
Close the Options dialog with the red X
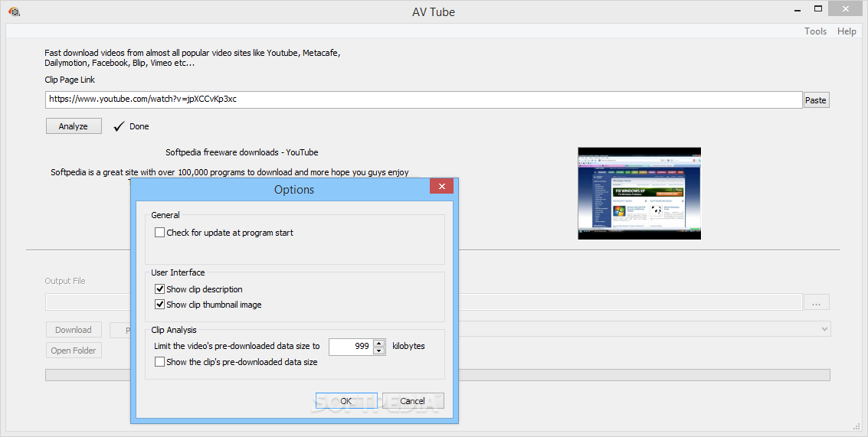(x=441, y=187)
